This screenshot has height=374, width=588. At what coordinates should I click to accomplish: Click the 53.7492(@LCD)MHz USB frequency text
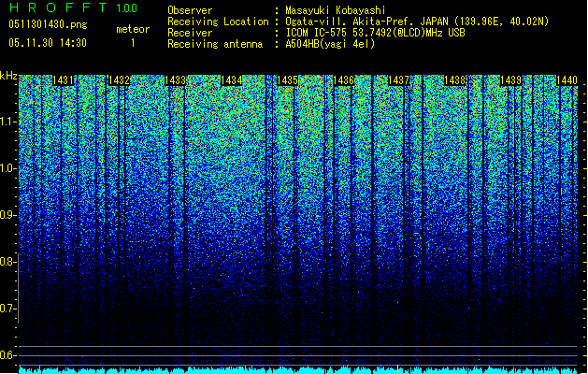[409, 33]
